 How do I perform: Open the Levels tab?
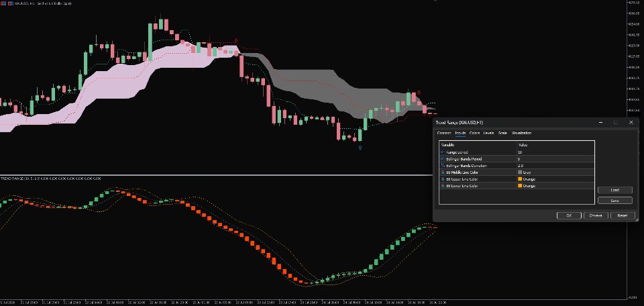pyautogui.click(x=489, y=133)
